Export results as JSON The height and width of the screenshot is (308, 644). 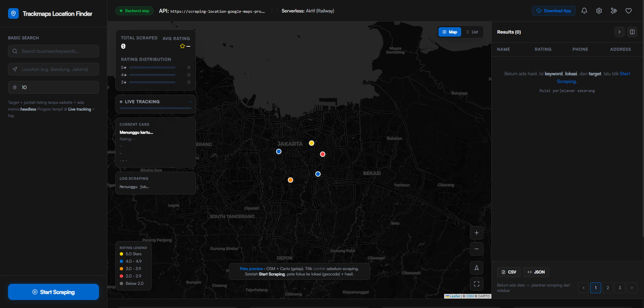click(536, 272)
